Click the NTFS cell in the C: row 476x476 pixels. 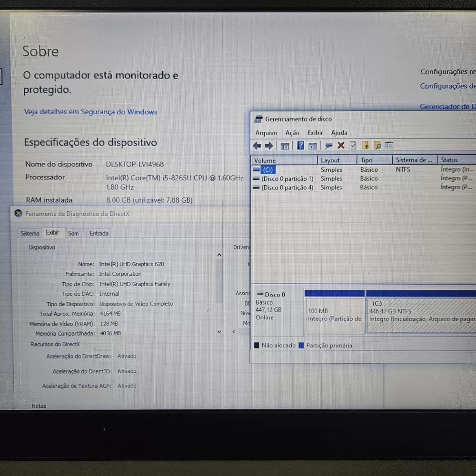(x=403, y=169)
